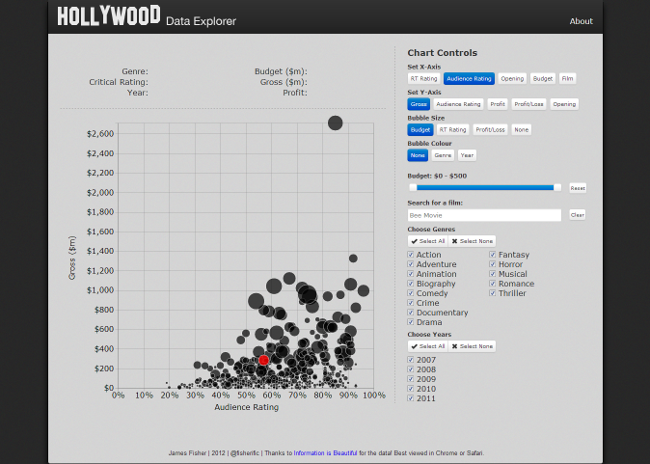Toggle the 2009 year checkbox
Viewport: 650px width, 464px height.
410,379
